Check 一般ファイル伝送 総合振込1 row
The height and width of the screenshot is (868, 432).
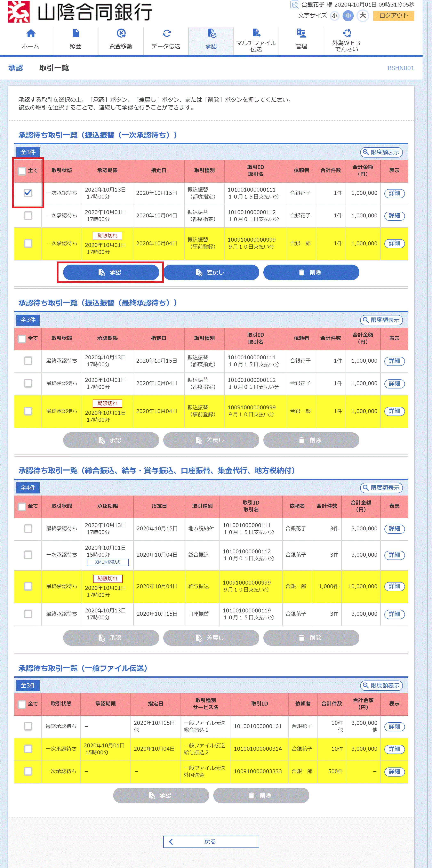[28, 726]
